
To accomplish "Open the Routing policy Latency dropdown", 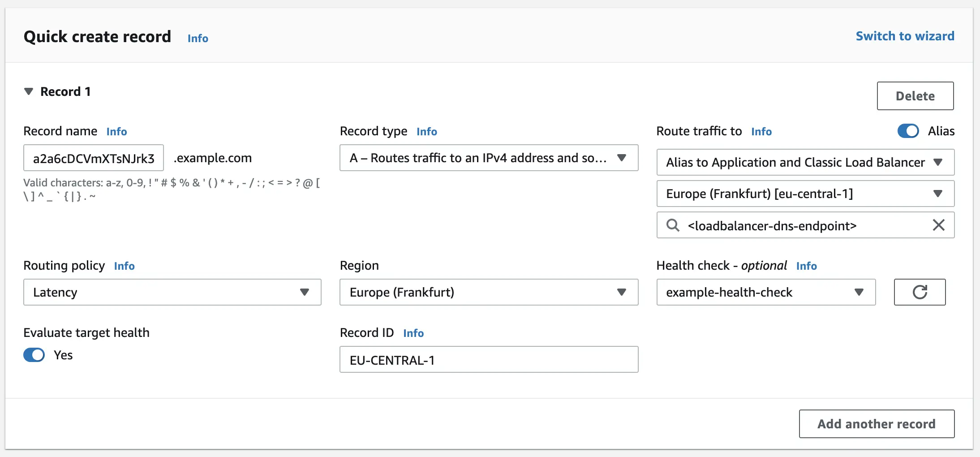I will [172, 292].
